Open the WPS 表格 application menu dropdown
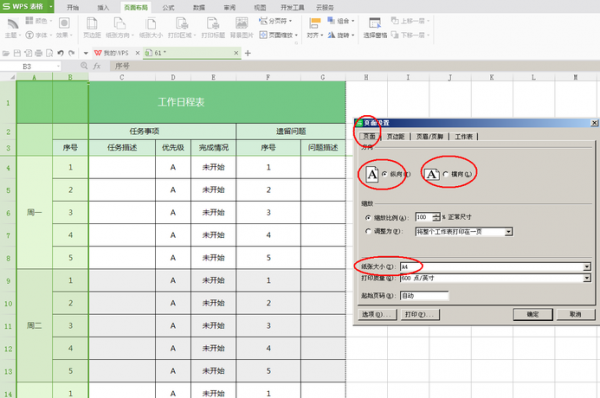 pyautogui.click(x=51, y=7)
